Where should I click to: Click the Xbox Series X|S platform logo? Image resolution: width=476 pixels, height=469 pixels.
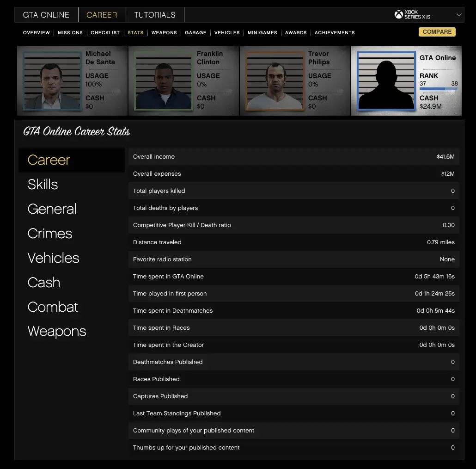[412, 15]
